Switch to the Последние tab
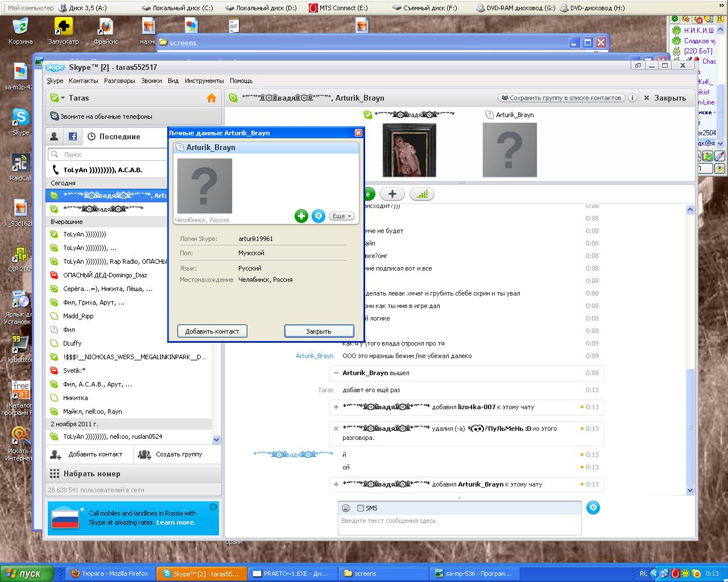 point(114,136)
